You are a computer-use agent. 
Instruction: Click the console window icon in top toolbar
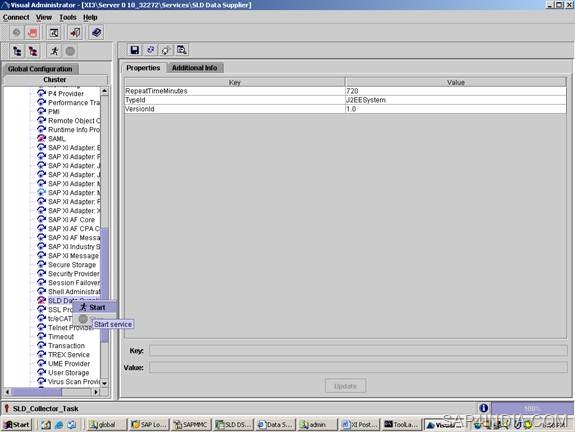[x=54, y=33]
